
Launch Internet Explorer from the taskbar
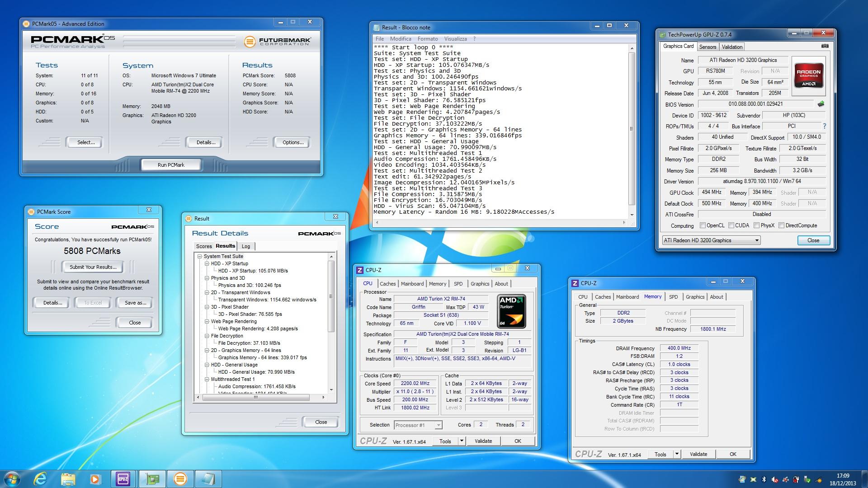[x=41, y=479]
